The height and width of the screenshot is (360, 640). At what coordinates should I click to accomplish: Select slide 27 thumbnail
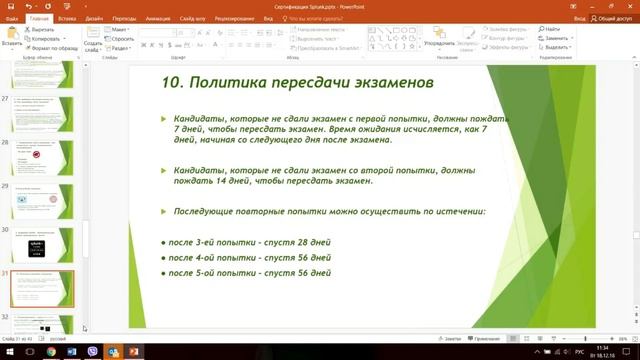[x=42, y=114]
